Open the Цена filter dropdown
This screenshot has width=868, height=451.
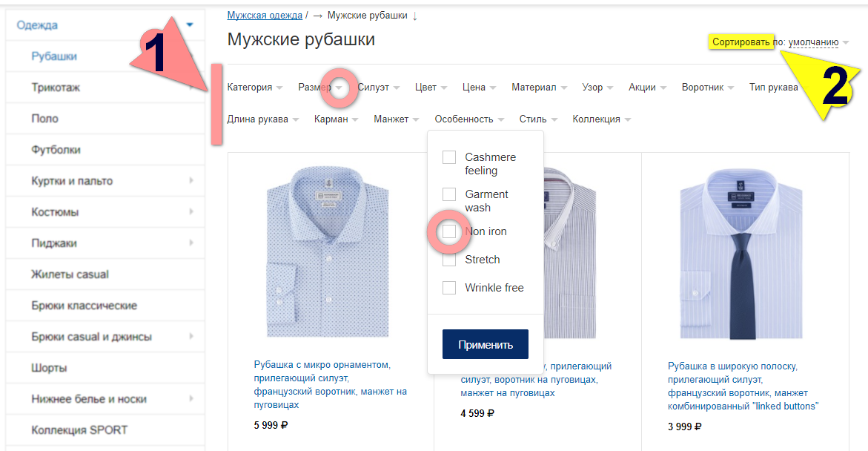coord(479,88)
